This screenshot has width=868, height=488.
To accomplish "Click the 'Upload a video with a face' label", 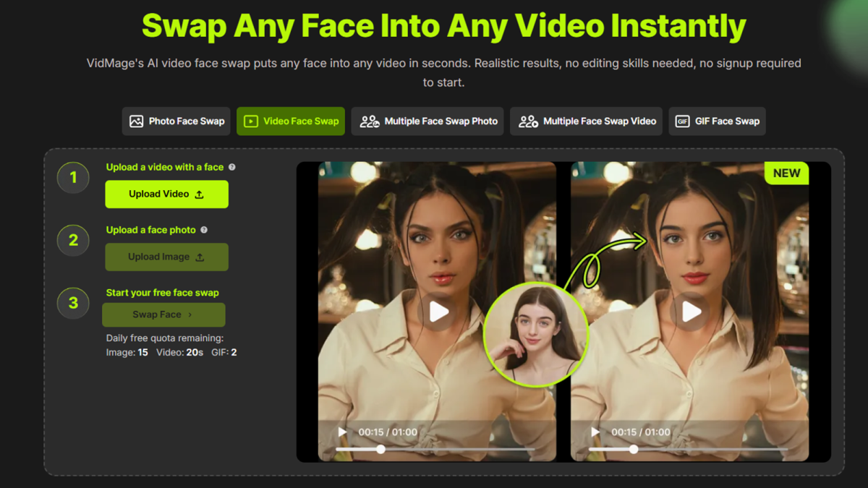I will pyautogui.click(x=165, y=167).
